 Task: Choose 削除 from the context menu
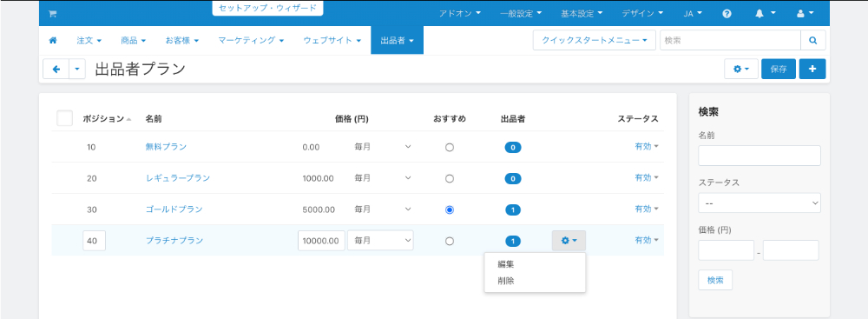click(535, 281)
